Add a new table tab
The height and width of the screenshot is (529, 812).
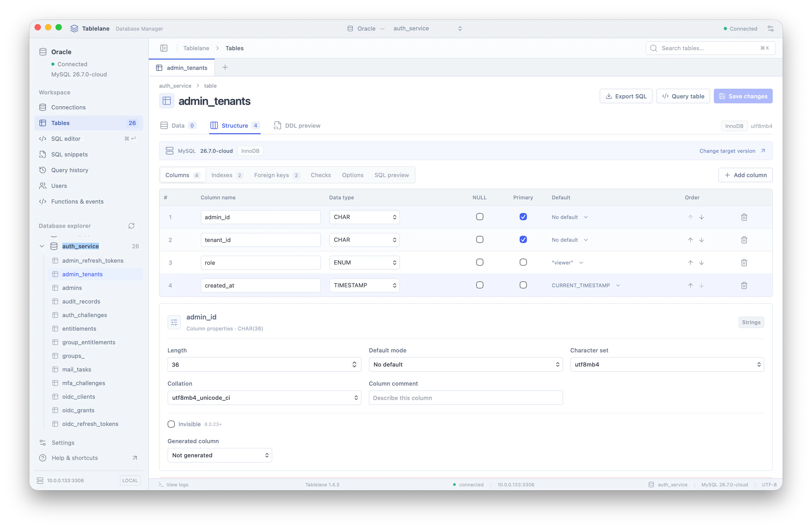click(225, 67)
